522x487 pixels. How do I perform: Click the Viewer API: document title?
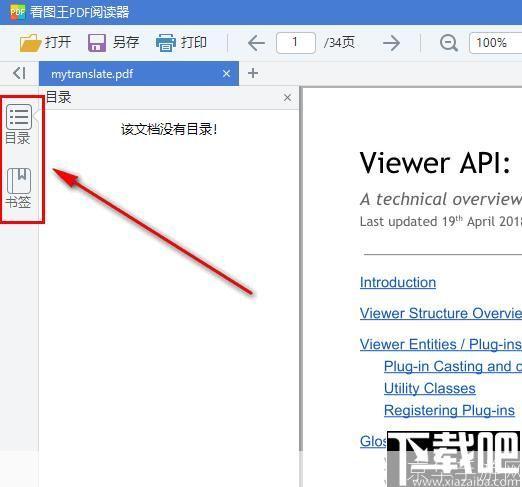pos(435,163)
